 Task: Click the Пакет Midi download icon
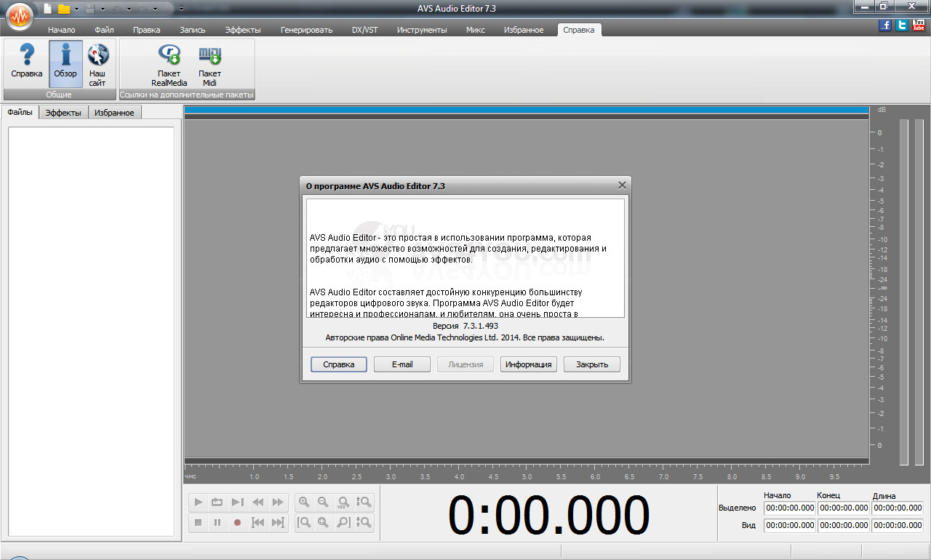pyautogui.click(x=209, y=64)
